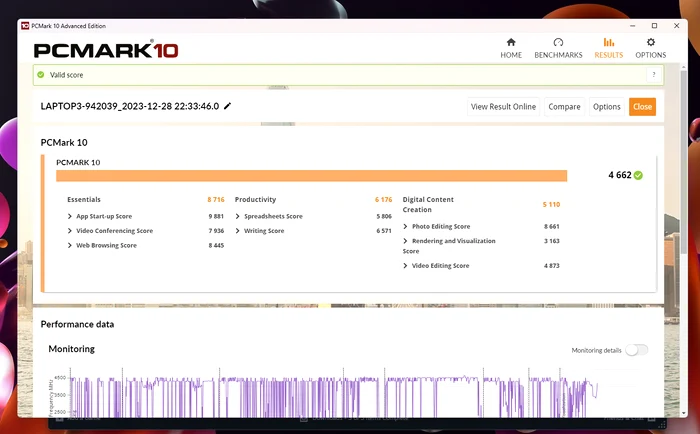Click the Photo Editing value 8 661

[552, 226]
